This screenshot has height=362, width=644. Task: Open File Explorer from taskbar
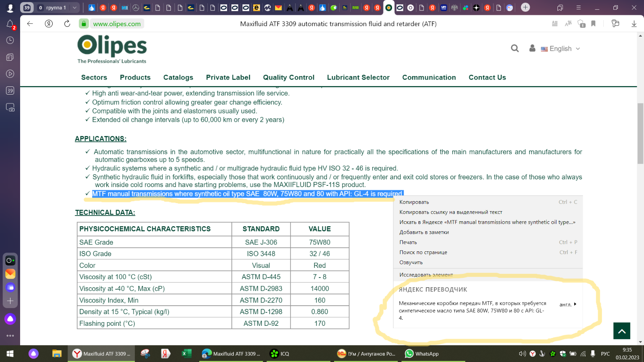pos(57,354)
